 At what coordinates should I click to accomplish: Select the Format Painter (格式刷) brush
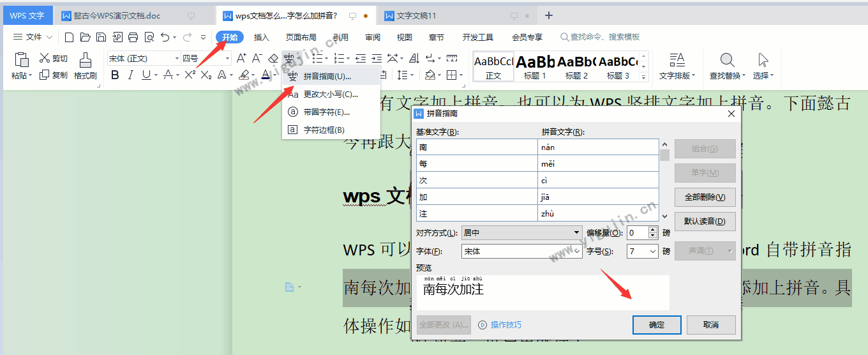click(85, 66)
